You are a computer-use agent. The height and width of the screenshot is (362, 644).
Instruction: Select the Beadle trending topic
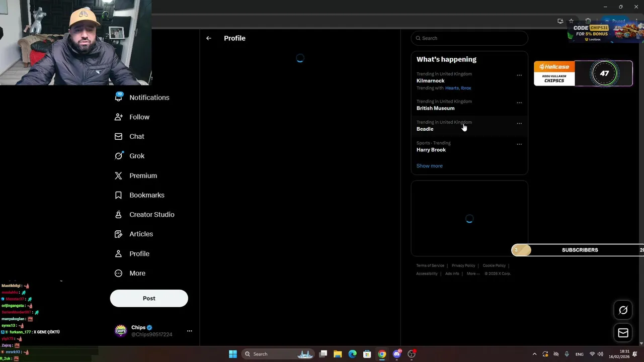[x=469, y=126]
